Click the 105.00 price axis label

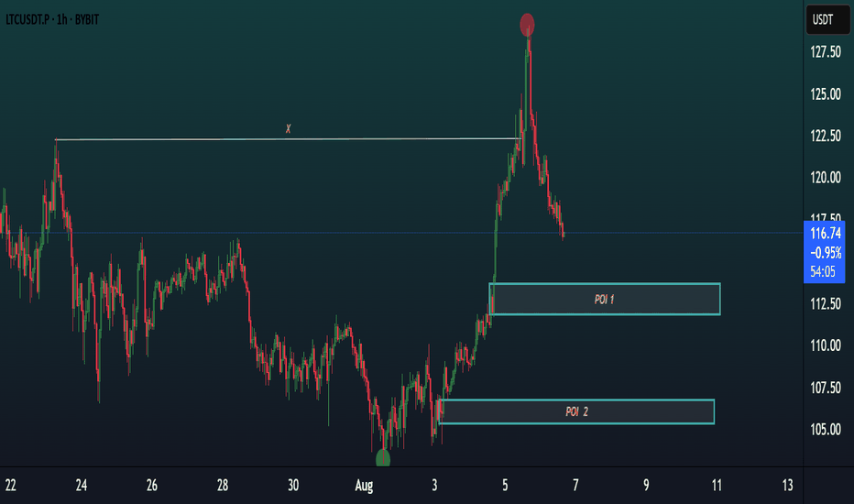point(825,430)
